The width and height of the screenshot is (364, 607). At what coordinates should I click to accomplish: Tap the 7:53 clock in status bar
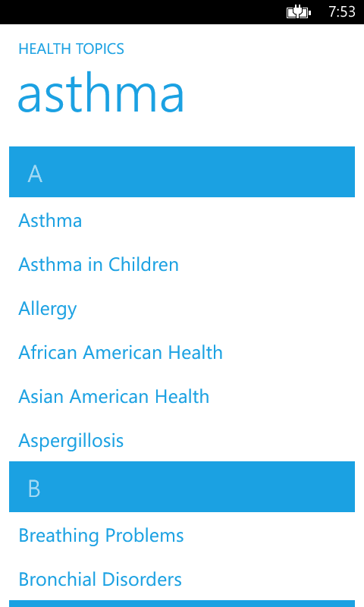[342, 12]
